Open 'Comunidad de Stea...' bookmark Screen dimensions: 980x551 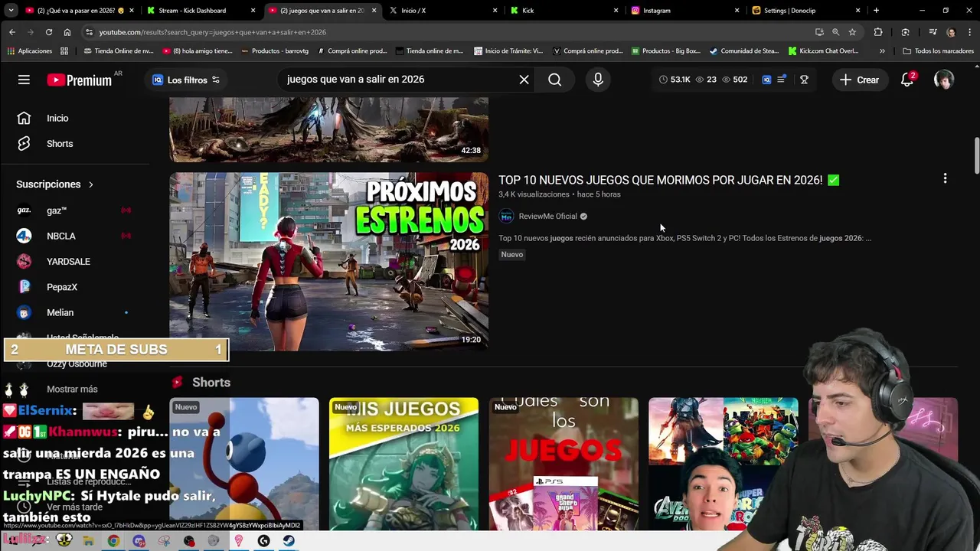[x=743, y=51]
